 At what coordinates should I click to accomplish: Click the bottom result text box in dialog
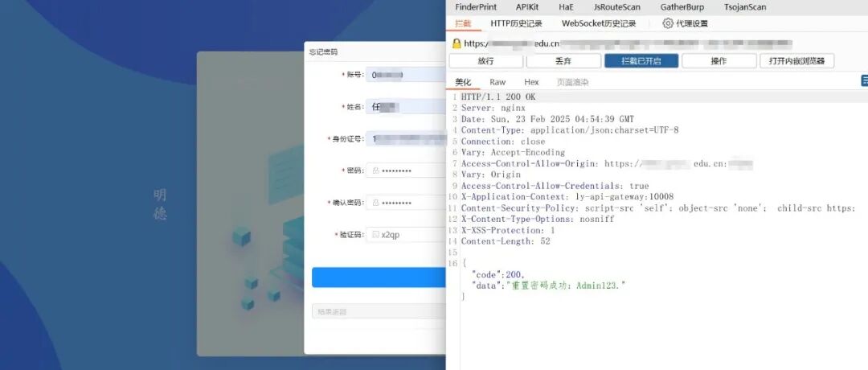tap(379, 311)
